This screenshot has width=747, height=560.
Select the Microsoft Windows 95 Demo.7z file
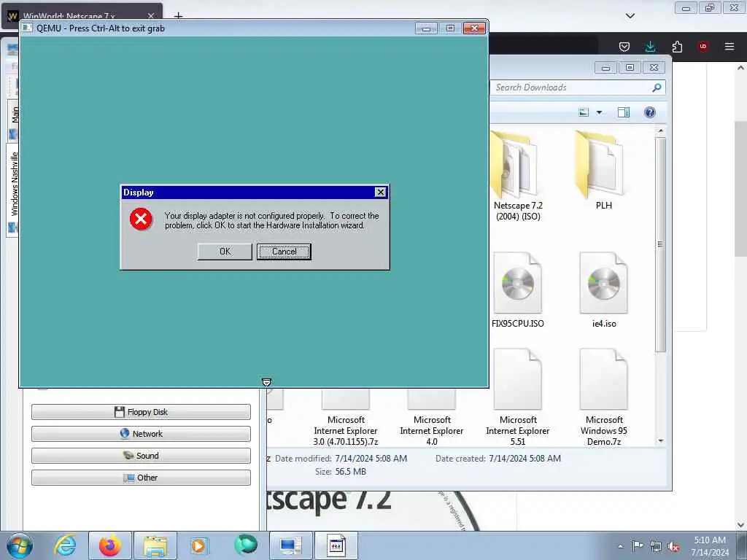603,397
